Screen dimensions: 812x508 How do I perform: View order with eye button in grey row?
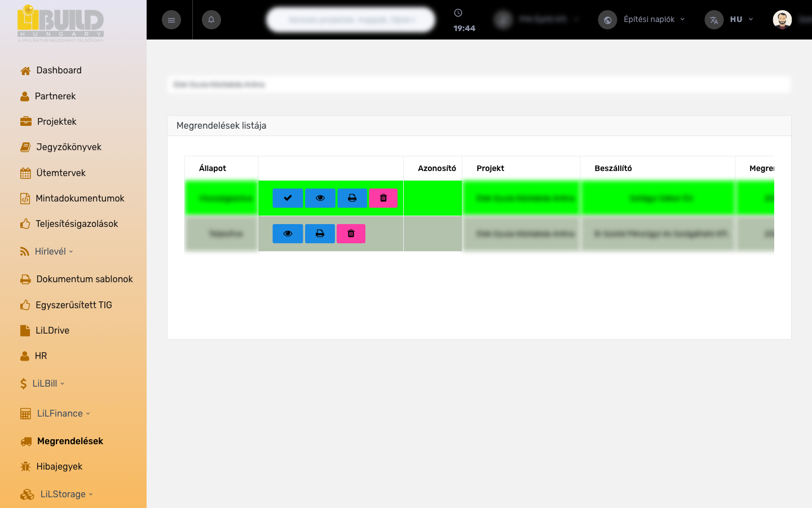[288, 234]
